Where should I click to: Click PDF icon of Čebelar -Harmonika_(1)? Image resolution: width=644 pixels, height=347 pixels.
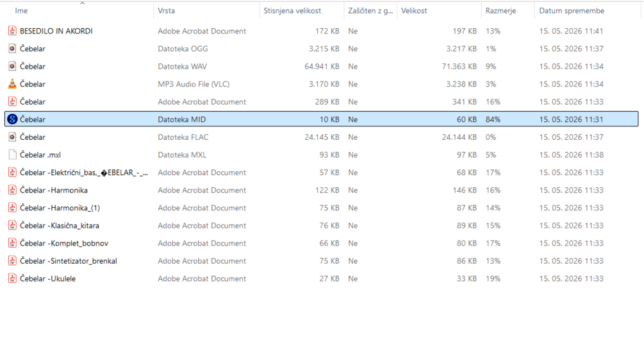coord(12,208)
